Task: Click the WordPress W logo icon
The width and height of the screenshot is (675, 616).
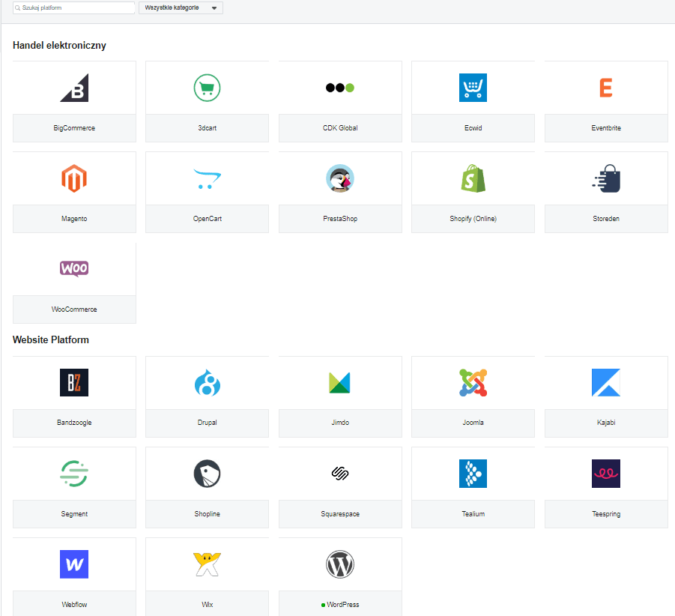Action: [x=340, y=564]
